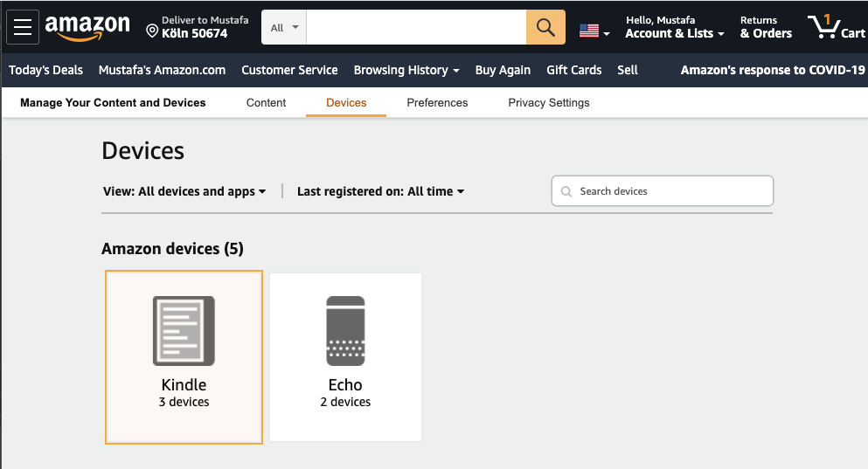Open Amazon's response to COVID-19 link
This screenshot has width=868, height=469.
(773, 70)
